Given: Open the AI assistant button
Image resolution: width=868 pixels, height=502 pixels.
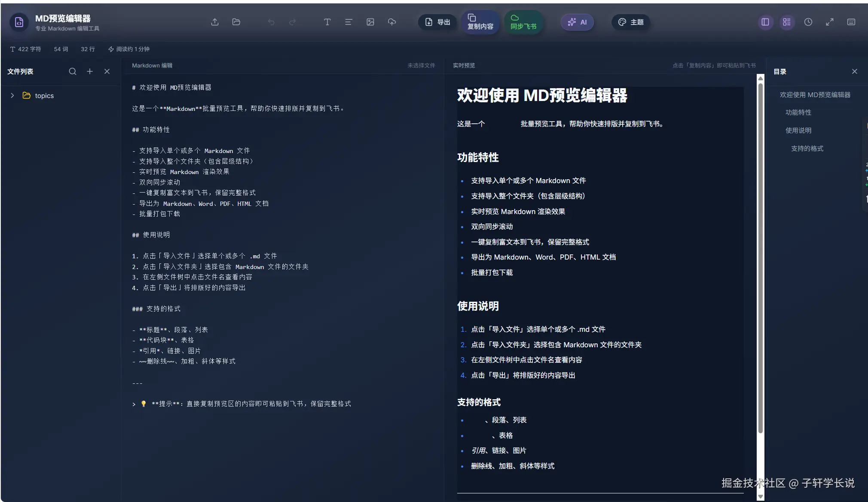Looking at the screenshot, I should click(x=577, y=22).
